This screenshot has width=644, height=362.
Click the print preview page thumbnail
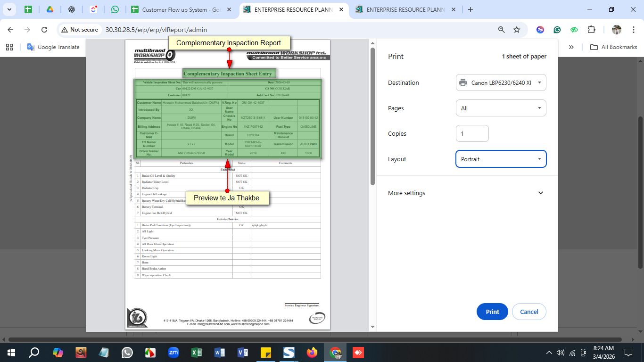(x=228, y=185)
